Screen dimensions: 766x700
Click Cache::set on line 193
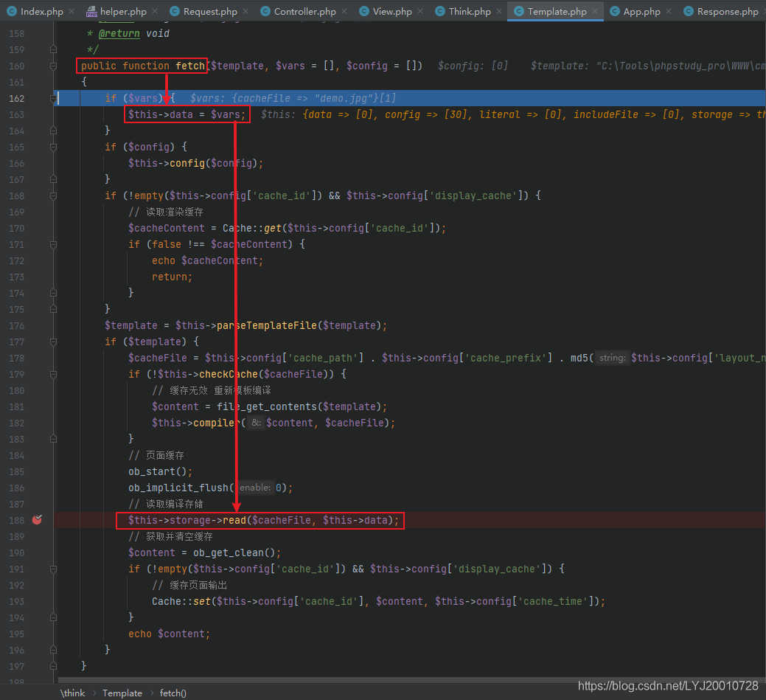(x=181, y=601)
